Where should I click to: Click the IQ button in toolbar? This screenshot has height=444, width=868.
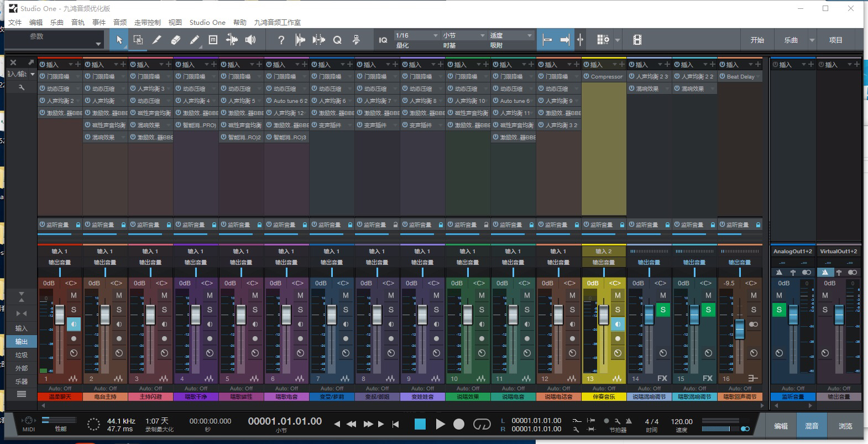pyautogui.click(x=383, y=40)
